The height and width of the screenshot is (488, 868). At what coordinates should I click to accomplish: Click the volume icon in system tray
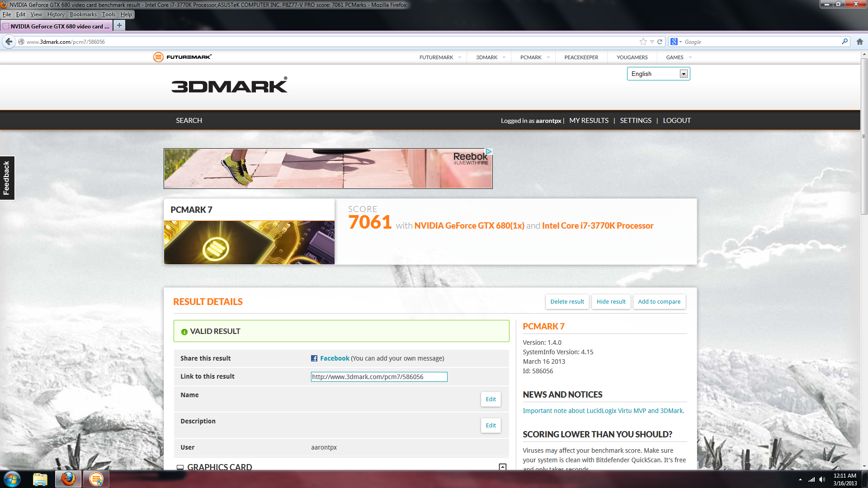[x=822, y=479]
